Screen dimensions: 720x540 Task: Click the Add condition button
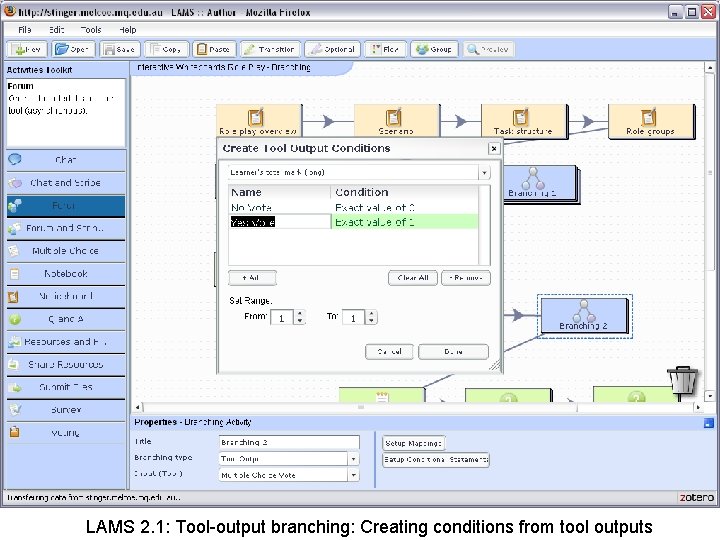252,278
